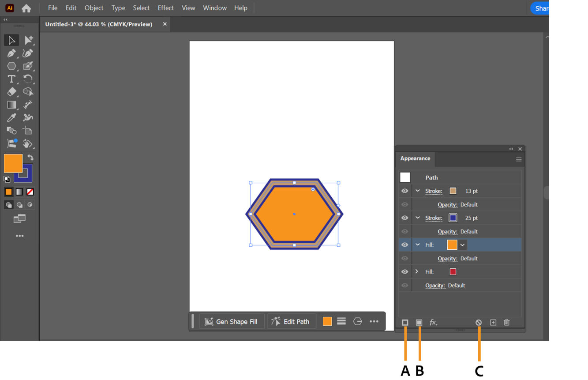The width and height of the screenshot is (588, 380).
Task: Activate the Eraser tool
Action: pyautogui.click(x=11, y=92)
